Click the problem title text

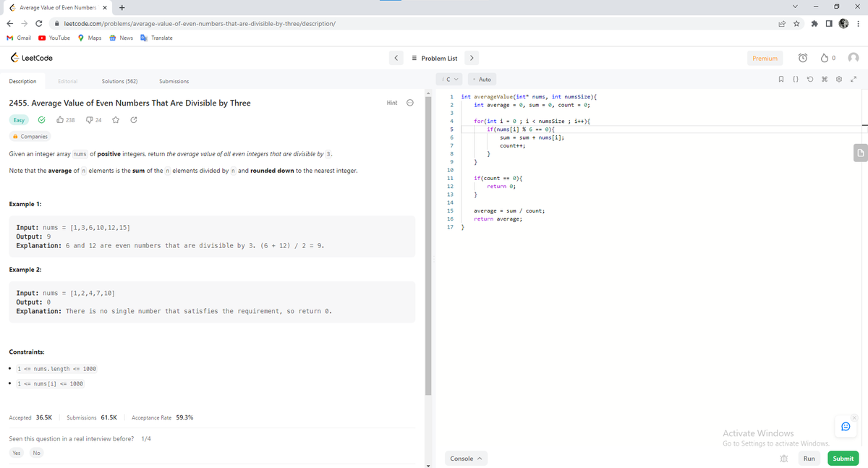[x=129, y=103]
